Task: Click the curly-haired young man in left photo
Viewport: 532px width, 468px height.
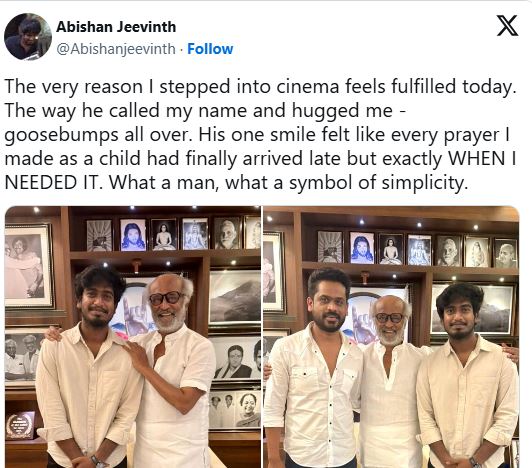Action: click(x=87, y=367)
